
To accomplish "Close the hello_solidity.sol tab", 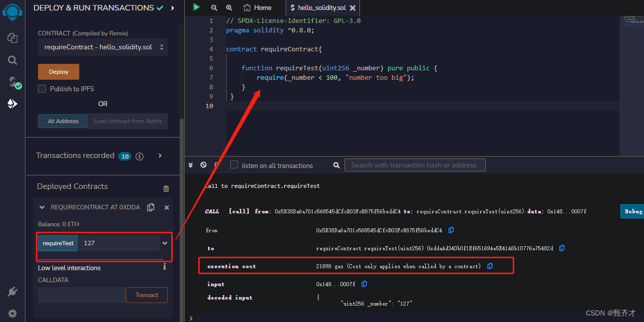I will click(x=353, y=8).
